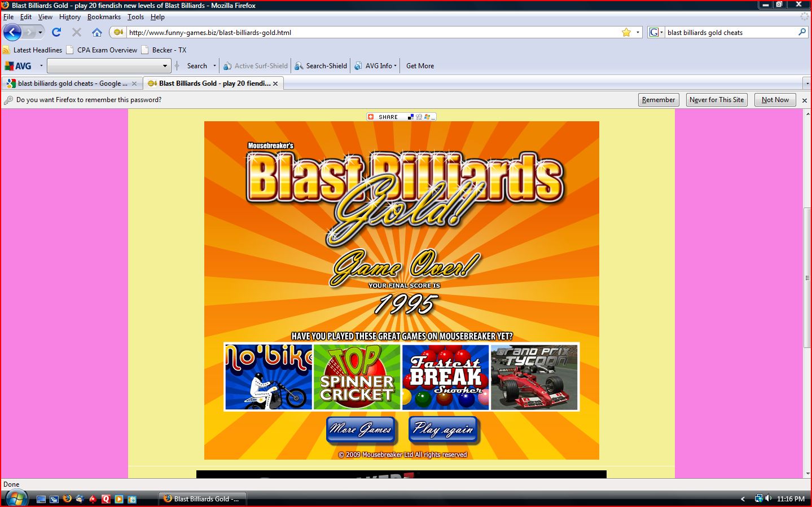Click the bookmark star icon in the address bar

pos(626,32)
